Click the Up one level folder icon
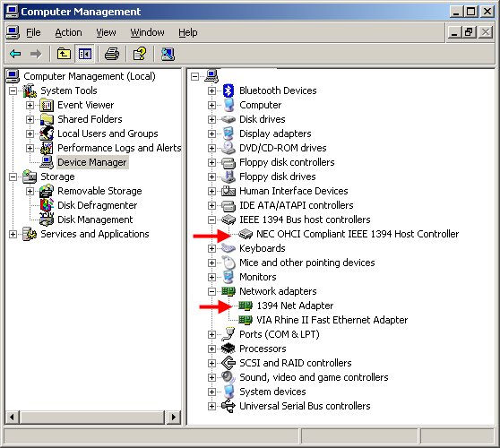The width and height of the screenshot is (500, 448). click(64, 54)
